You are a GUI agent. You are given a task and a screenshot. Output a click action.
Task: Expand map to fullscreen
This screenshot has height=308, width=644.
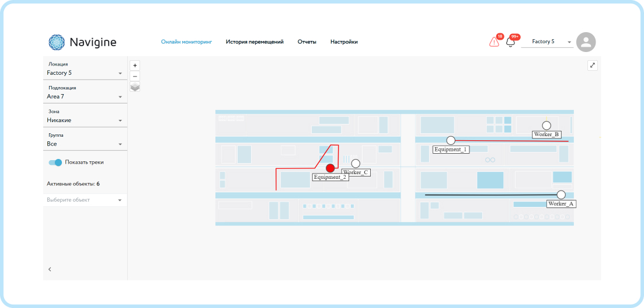[x=592, y=65]
